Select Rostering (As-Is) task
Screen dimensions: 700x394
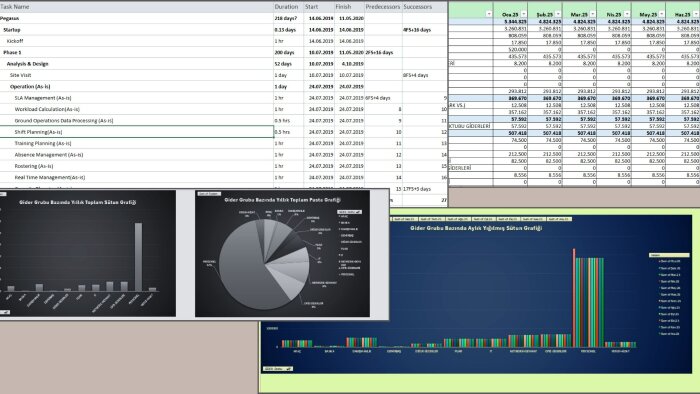click(x=137, y=166)
